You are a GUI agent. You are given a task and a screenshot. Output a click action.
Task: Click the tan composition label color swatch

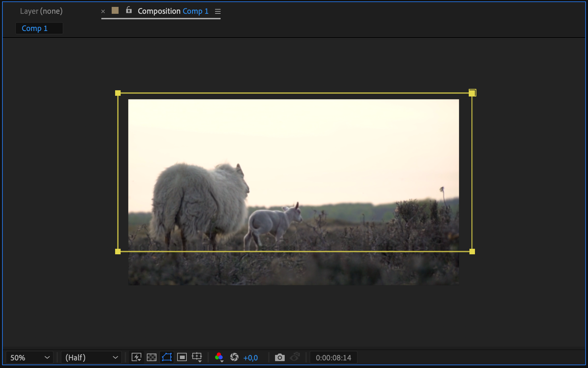pos(115,11)
